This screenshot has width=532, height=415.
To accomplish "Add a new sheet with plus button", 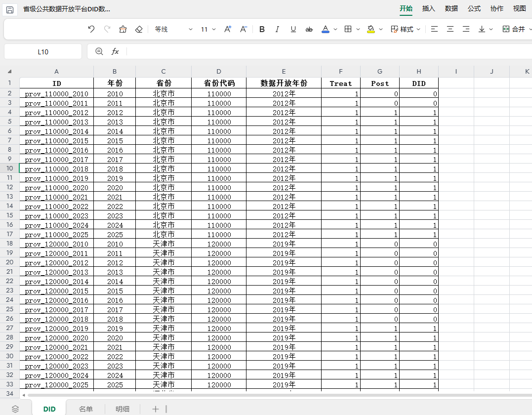I will [156, 409].
